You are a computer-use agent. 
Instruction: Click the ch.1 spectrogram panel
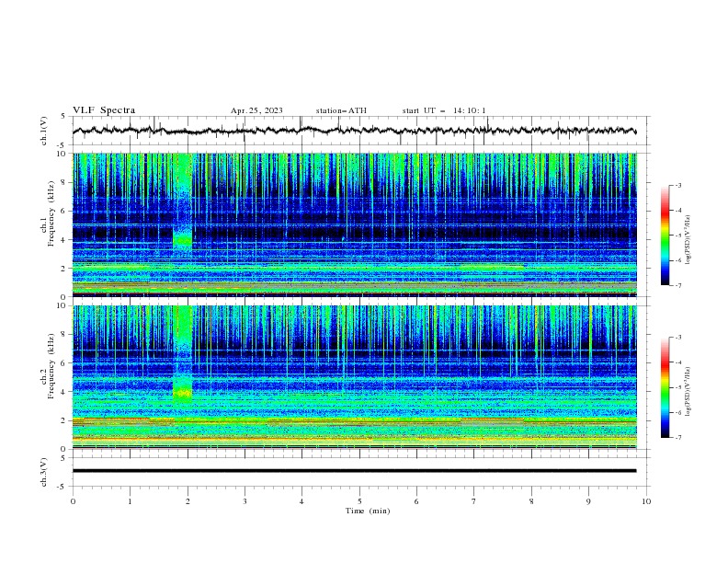354,224
